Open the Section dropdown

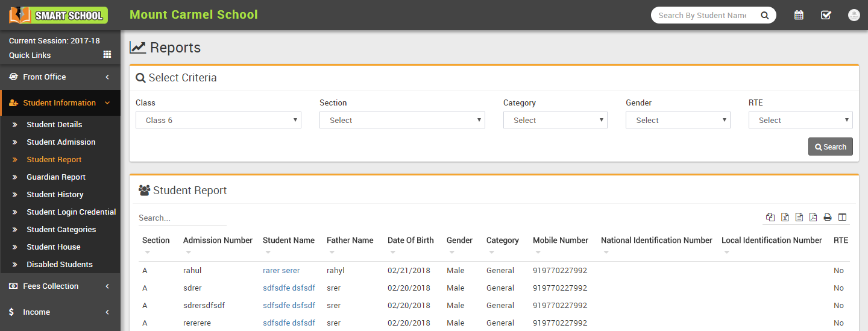[402, 120]
